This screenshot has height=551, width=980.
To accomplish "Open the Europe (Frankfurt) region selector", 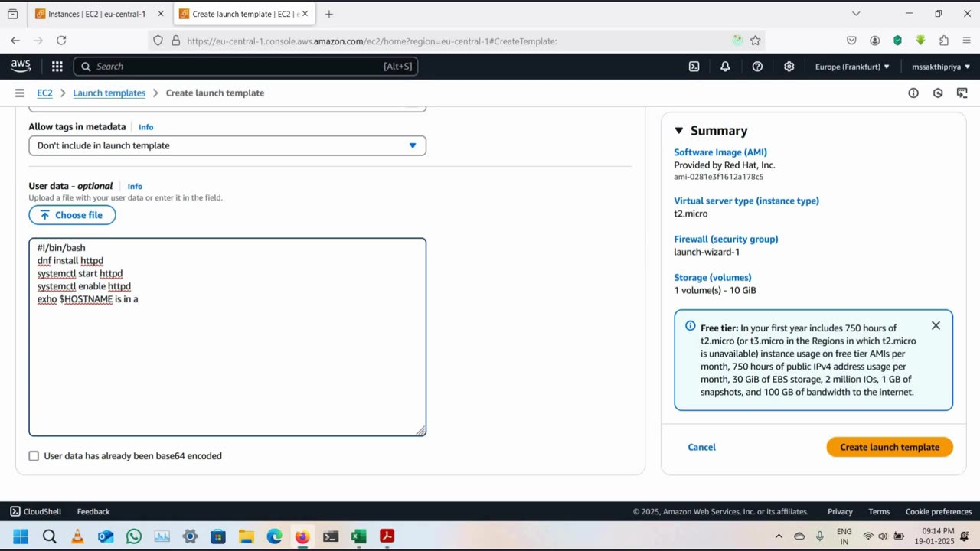I will (x=852, y=67).
